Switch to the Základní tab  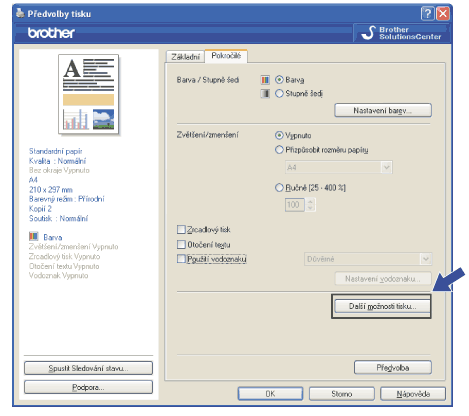tap(185, 57)
